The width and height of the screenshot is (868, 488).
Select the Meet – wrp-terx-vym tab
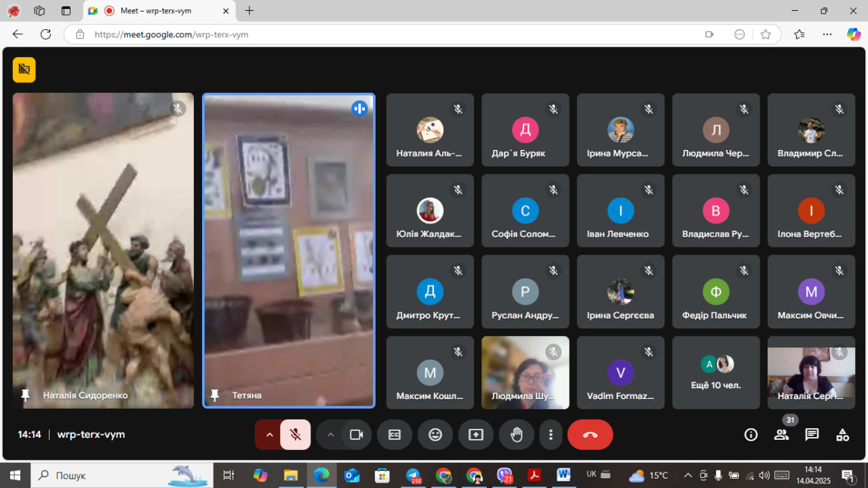pyautogui.click(x=159, y=11)
